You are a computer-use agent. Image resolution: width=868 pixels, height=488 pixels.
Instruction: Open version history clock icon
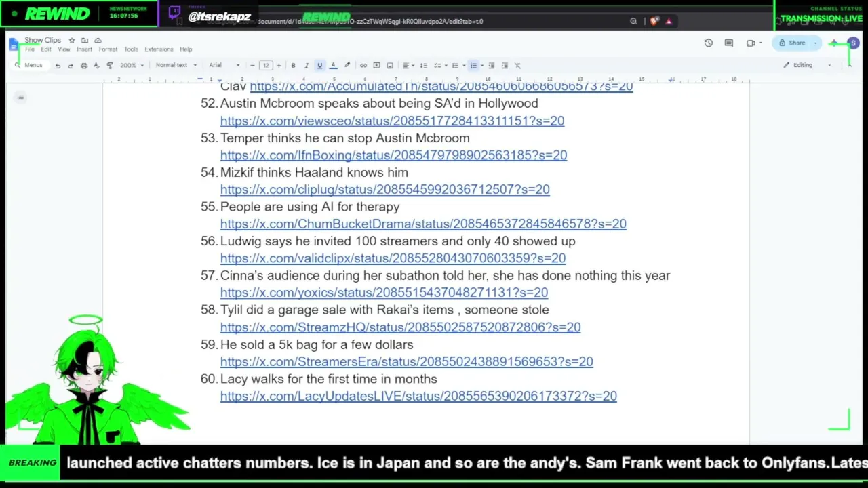[x=709, y=43]
